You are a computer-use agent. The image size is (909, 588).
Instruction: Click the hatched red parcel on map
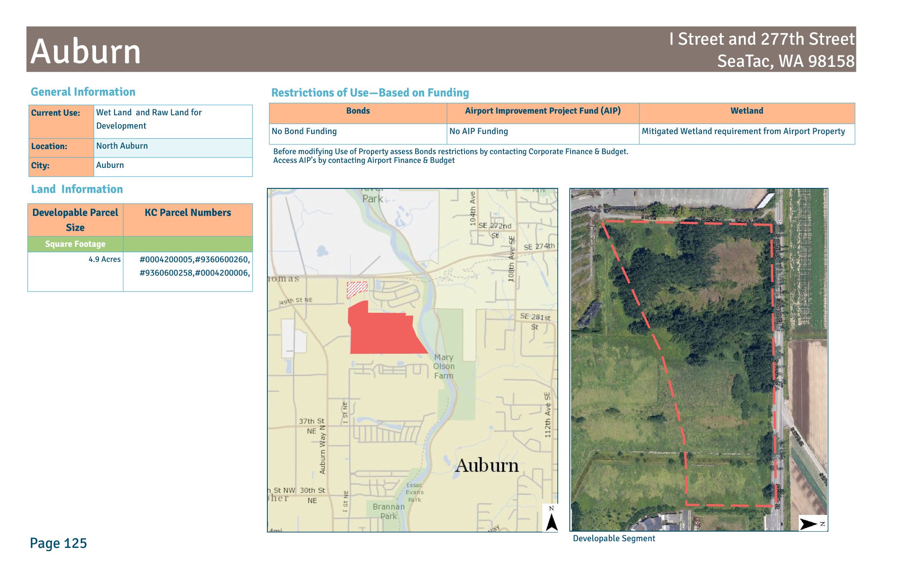tap(357, 289)
